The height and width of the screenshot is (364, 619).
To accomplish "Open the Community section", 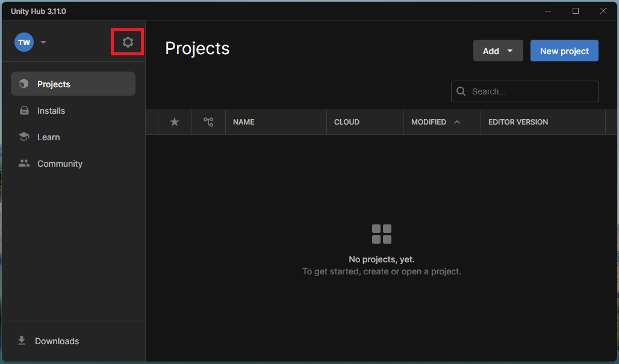I will (73, 163).
